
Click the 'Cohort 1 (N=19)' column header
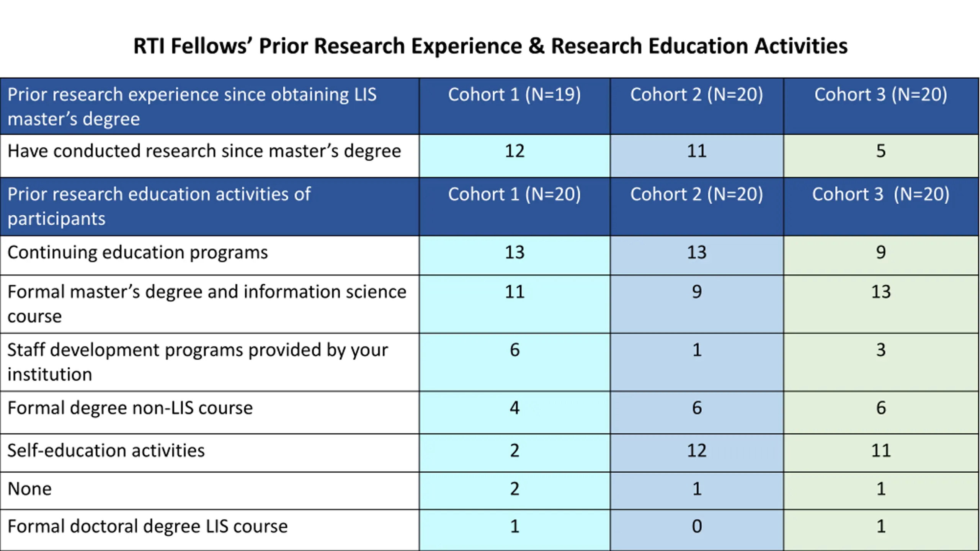point(514,95)
